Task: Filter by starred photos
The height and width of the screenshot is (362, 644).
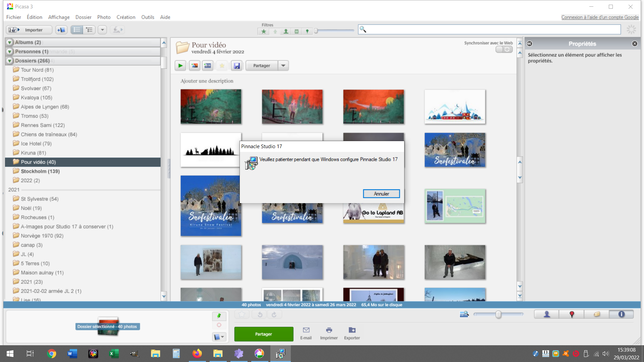Action: [x=264, y=32]
